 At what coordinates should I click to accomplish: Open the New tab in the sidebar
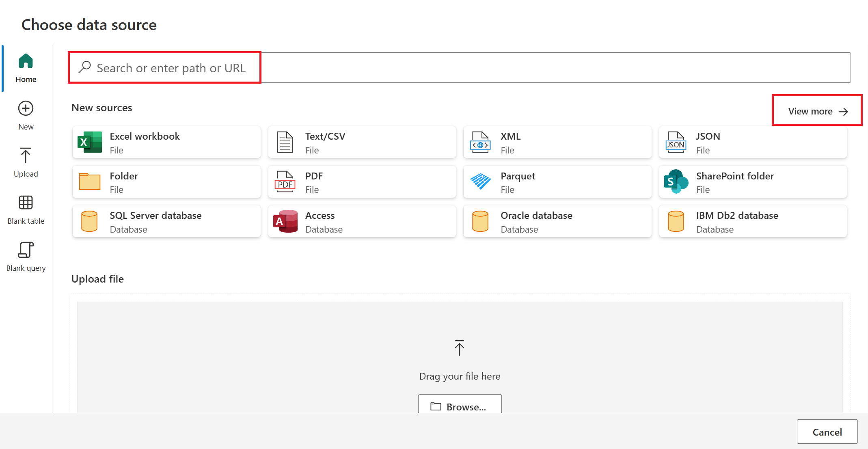tap(26, 115)
